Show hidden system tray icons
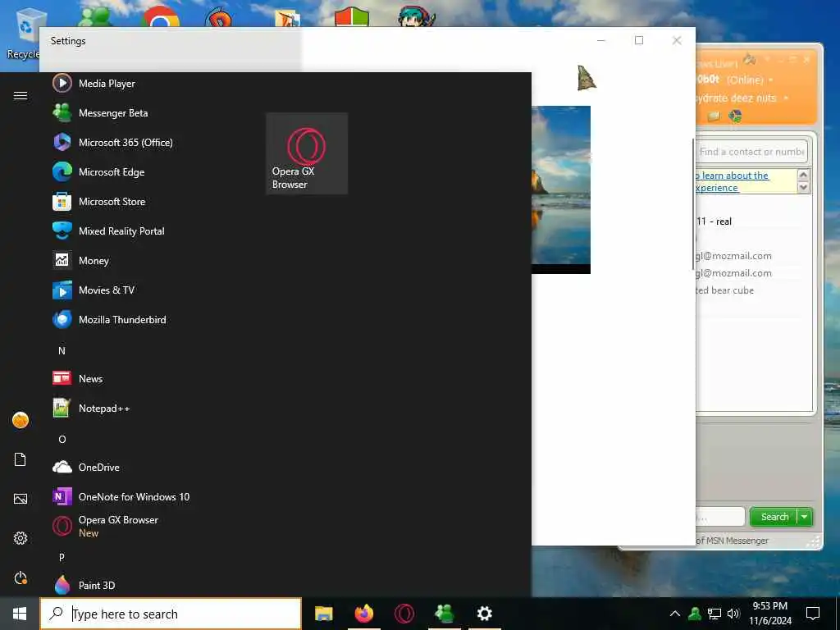This screenshot has height=630, width=840. 675,614
